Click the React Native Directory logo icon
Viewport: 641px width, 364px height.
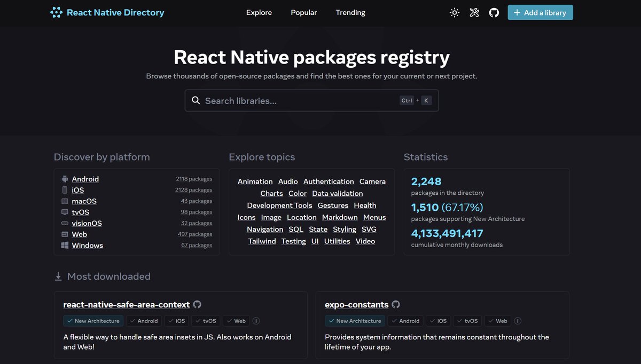click(56, 12)
